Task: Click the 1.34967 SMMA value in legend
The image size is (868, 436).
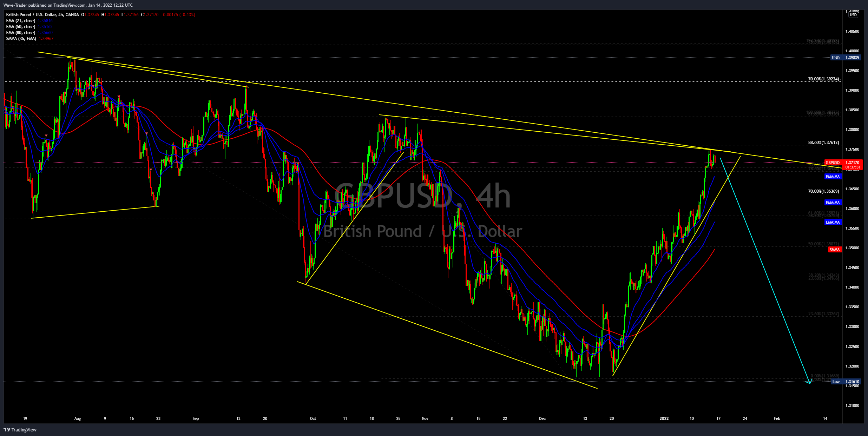Action: point(46,39)
